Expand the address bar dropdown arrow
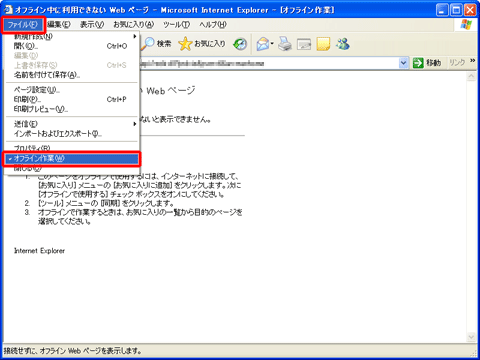Viewport: 480px width, 360px height. 403,63
